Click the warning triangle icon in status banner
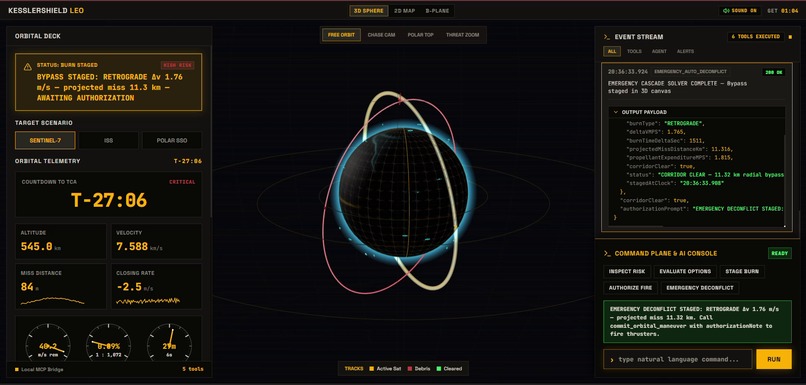 27,67
